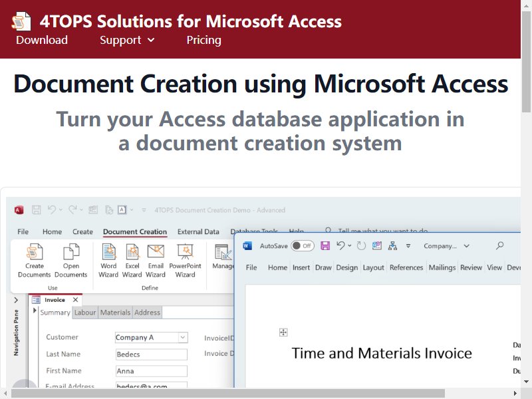
Task: Click the Save icon in Access toolbar
Action: click(x=37, y=210)
